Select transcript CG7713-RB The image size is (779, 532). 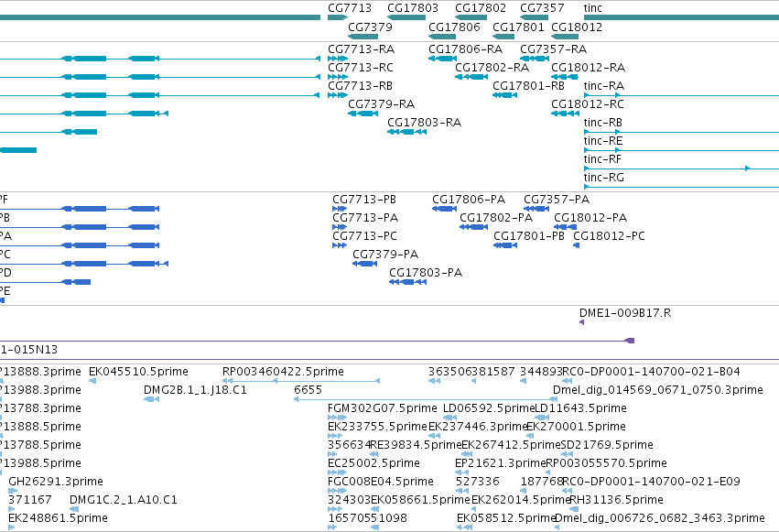[338, 95]
